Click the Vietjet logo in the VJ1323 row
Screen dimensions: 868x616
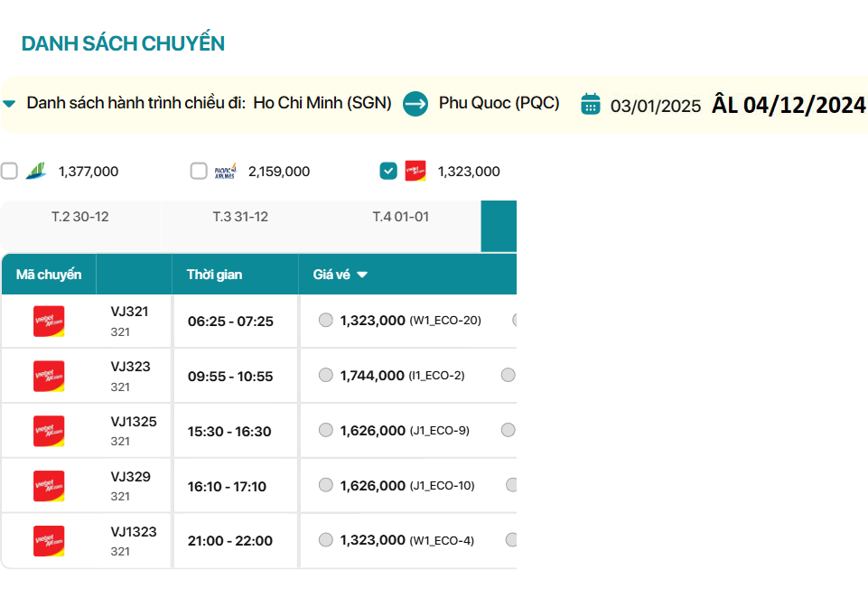click(49, 540)
